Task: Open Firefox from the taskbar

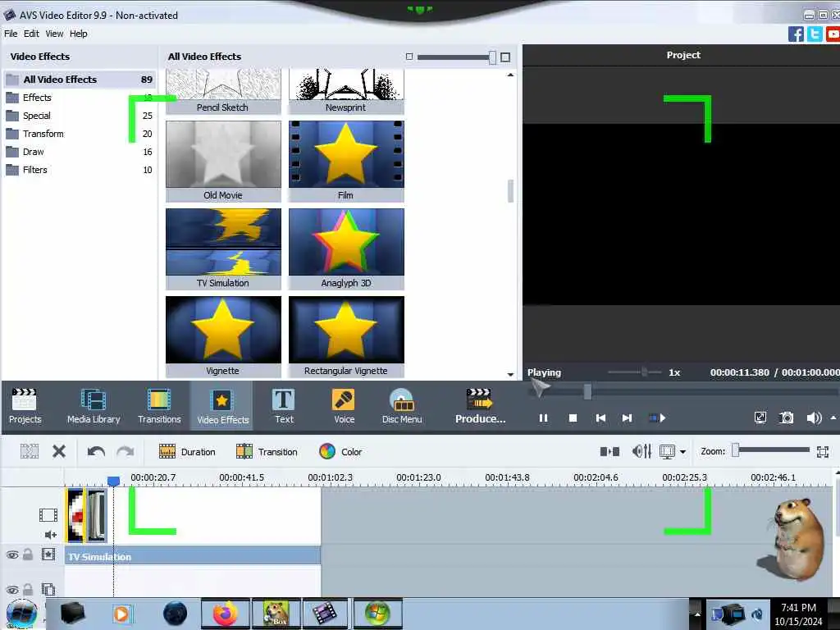Action: click(x=225, y=614)
